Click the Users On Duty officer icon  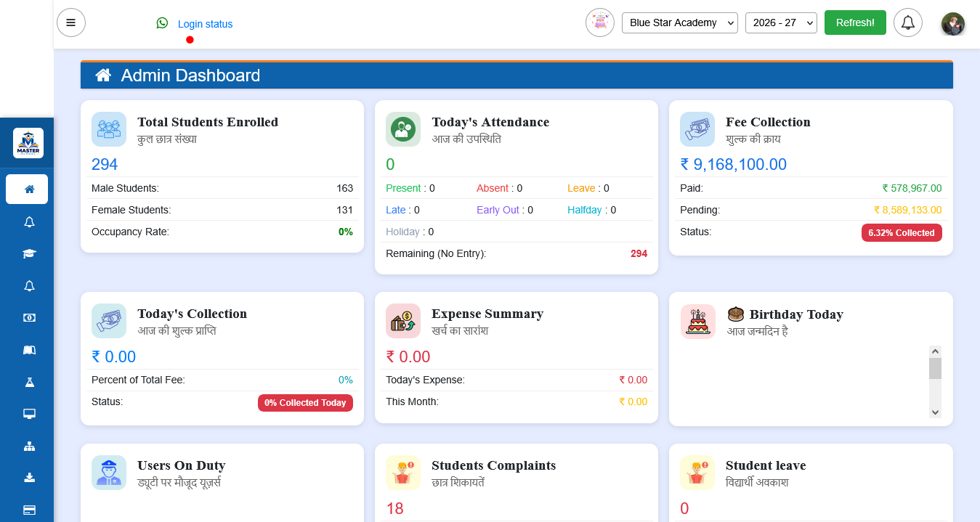pos(109,473)
